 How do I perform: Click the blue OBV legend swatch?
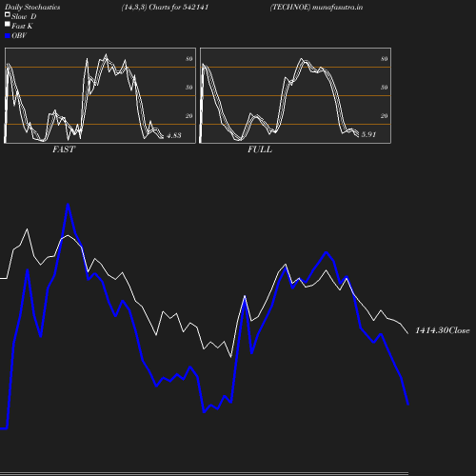[x=8, y=36]
